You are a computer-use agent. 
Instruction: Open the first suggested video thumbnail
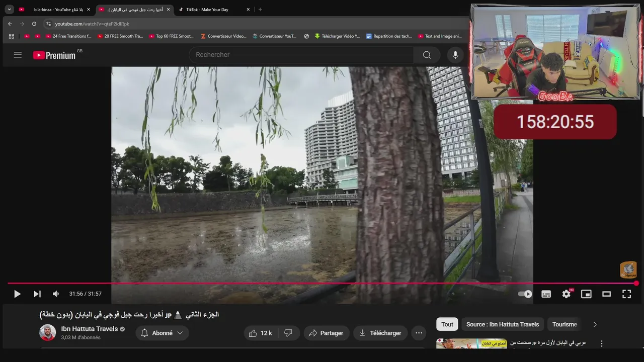pyautogui.click(x=471, y=344)
